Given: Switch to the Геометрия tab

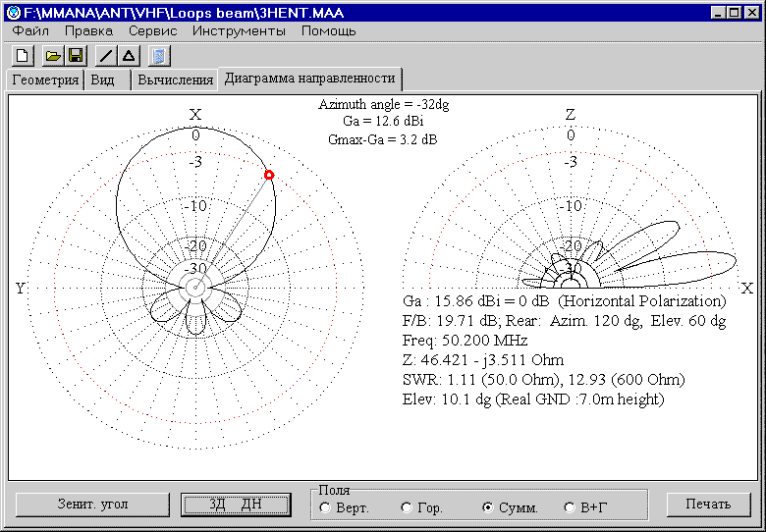Looking at the screenshot, I should (x=45, y=80).
